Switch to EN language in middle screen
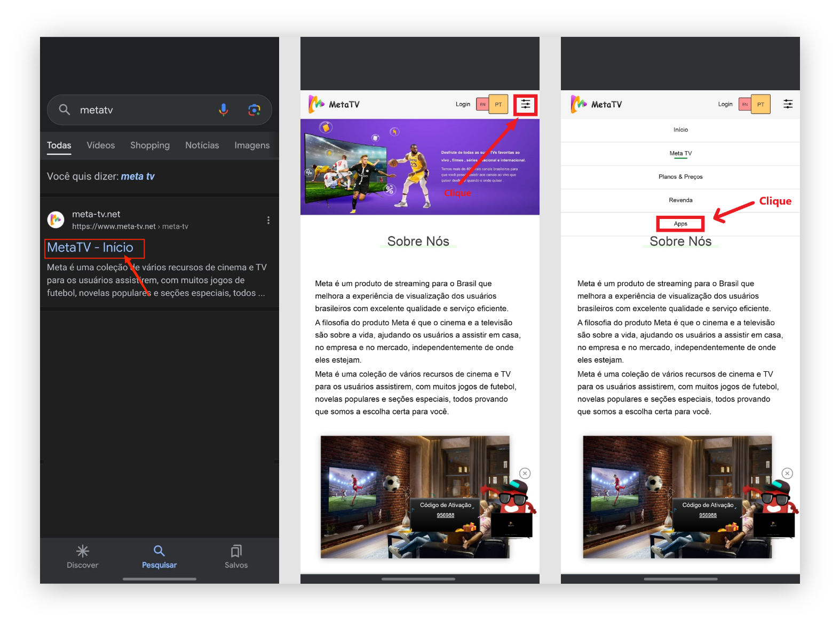840x627 pixels. (x=482, y=105)
